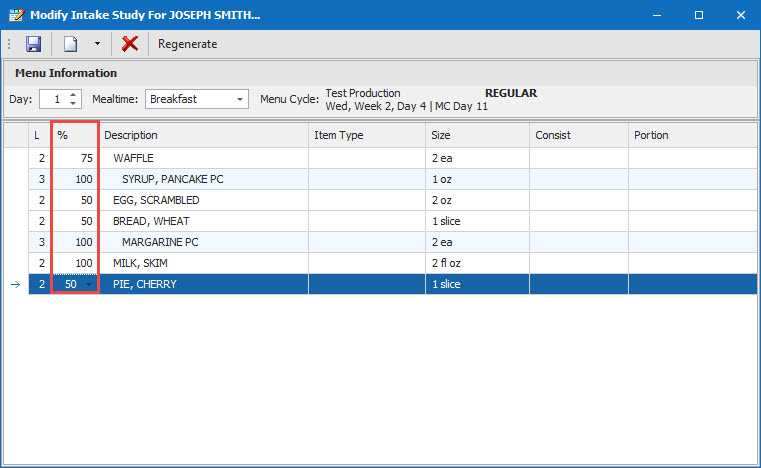Click the 75 percent cell for WAFFLE
This screenshot has width=761, height=468.
pos(75,158)
